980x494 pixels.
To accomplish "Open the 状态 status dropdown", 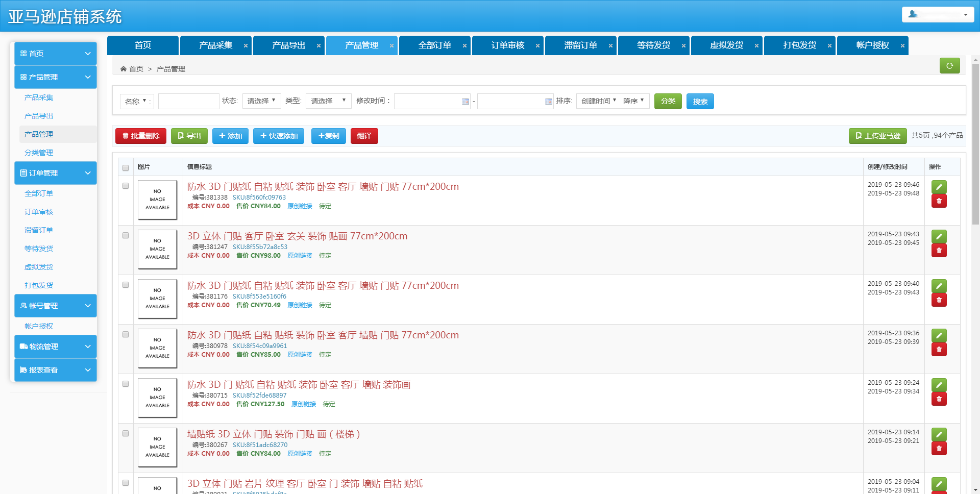I will tap(261, 101).
